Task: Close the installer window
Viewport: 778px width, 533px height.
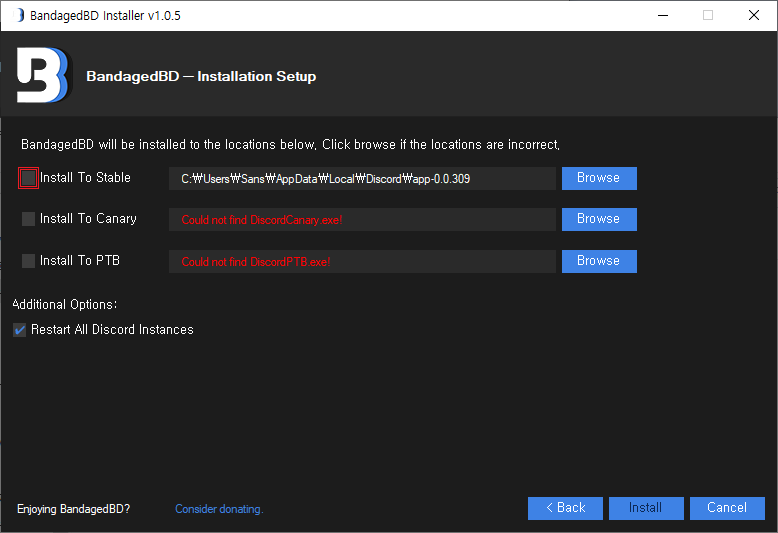Action: [x=754, y=15]
